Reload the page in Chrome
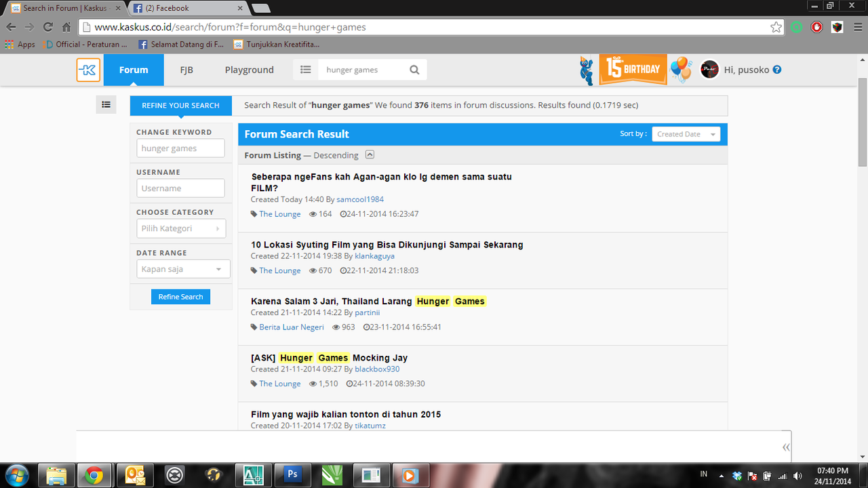 (x=47, y=27)
